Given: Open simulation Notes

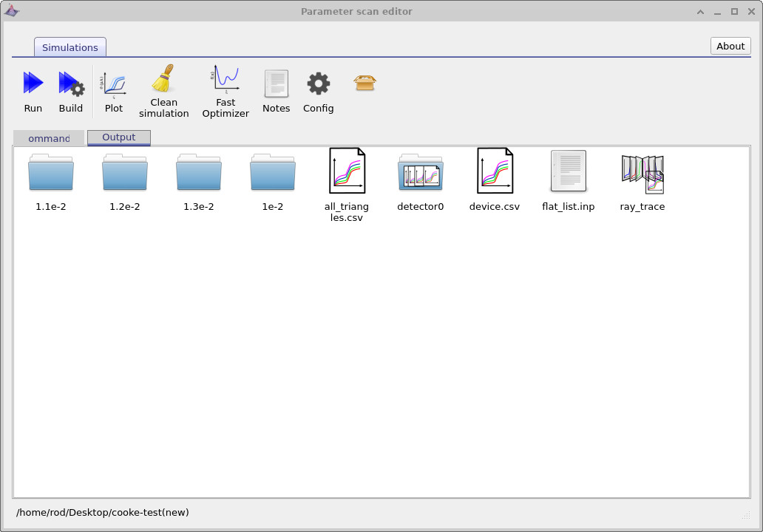Looking at the screenshot, I should coord(276,89).
